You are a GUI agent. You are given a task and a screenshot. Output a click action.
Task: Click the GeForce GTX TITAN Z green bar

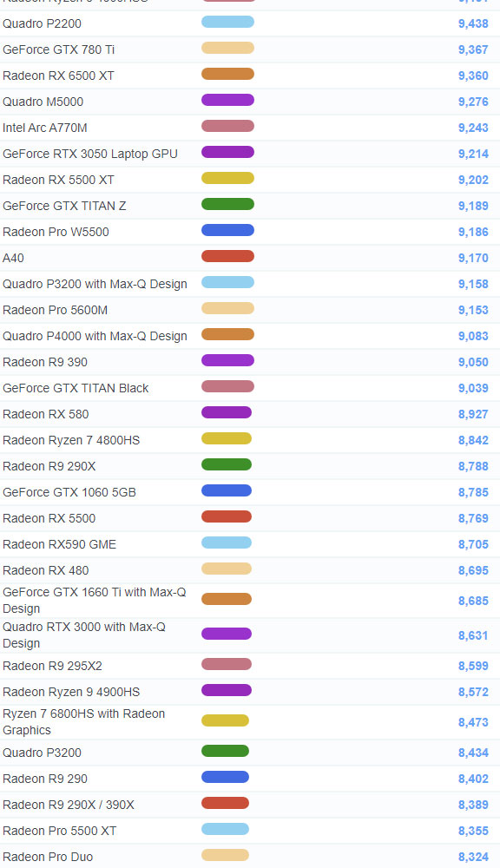point(227,204)
